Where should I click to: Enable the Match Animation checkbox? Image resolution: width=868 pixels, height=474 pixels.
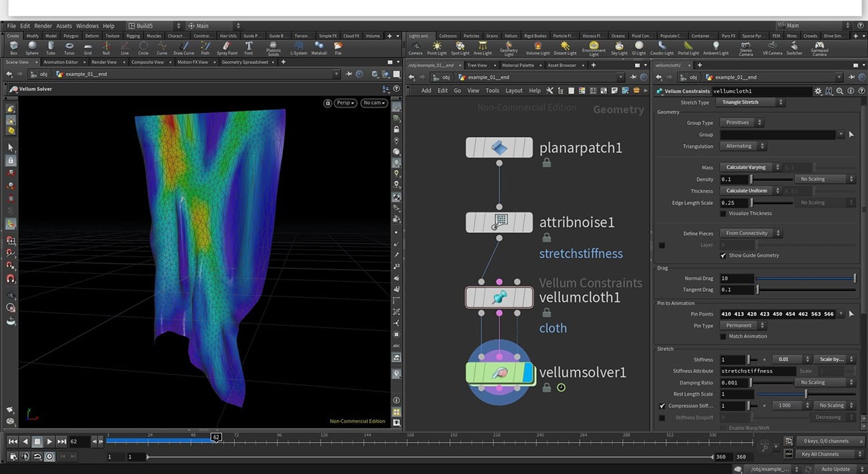(x=723, y=336)
